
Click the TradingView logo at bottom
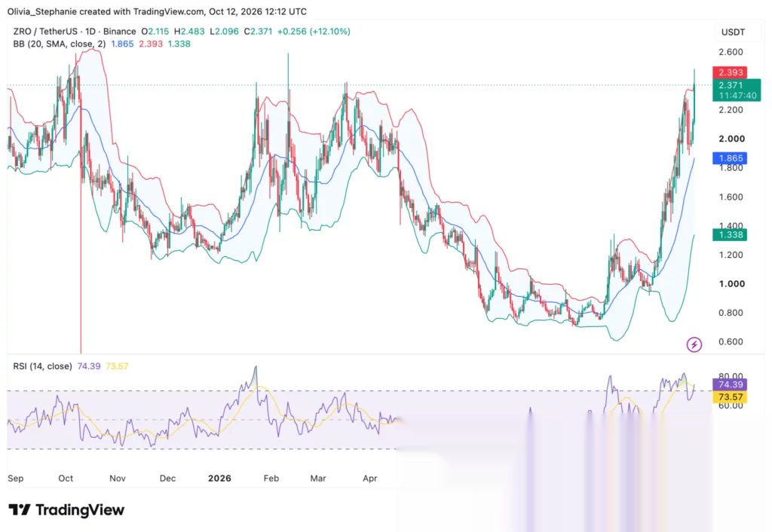click(x=66, y=510)
